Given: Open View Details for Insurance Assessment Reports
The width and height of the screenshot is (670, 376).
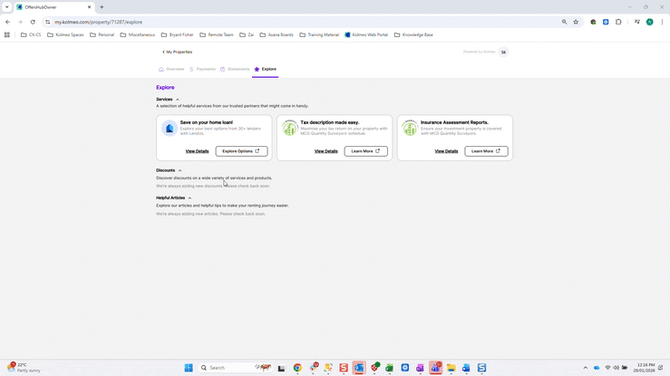Looking at the screenshot, I should (446, 151).
